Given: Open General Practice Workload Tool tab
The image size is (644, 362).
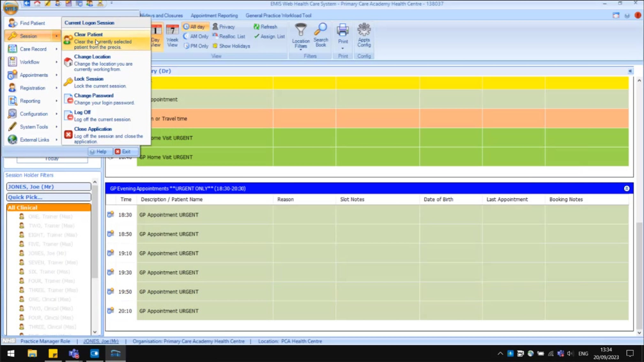Looking at the screenshot, I should point(278,15).
